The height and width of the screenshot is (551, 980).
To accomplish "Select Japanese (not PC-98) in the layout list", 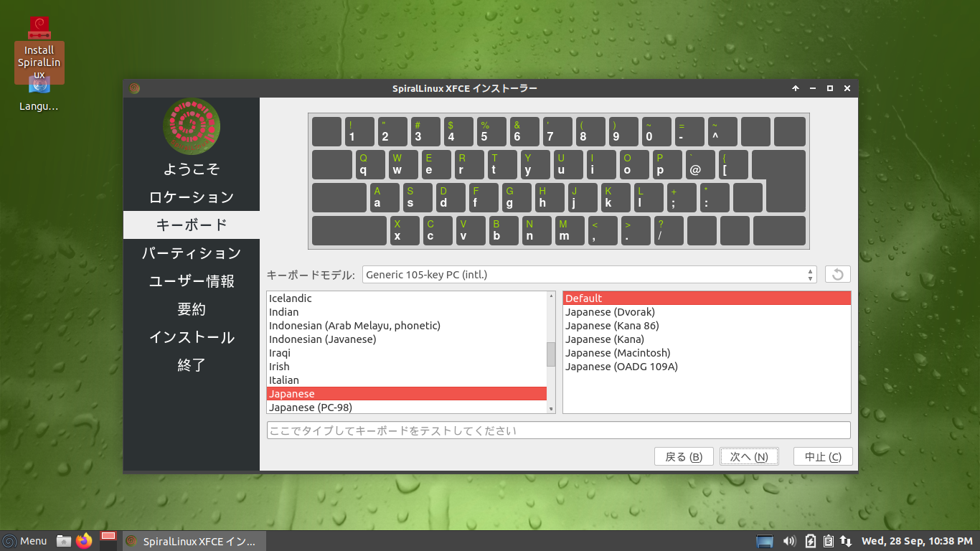I will pyautogui.click(x=407, y=394).
